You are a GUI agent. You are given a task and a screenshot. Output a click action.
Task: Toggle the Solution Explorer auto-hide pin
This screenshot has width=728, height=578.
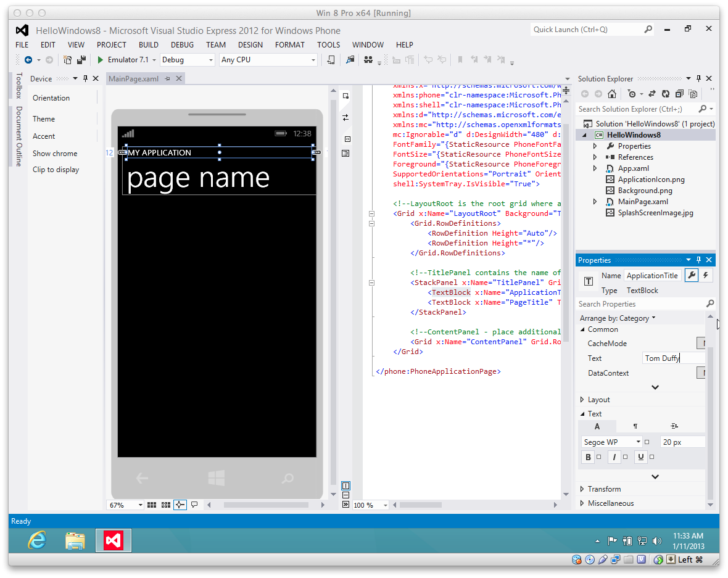pos(699,78)
